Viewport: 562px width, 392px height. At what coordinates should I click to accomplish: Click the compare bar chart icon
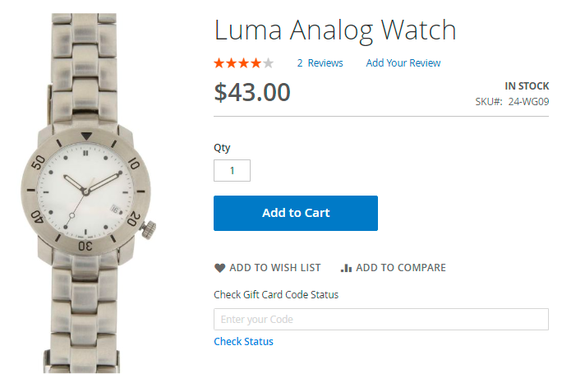[x=346, y=268]
